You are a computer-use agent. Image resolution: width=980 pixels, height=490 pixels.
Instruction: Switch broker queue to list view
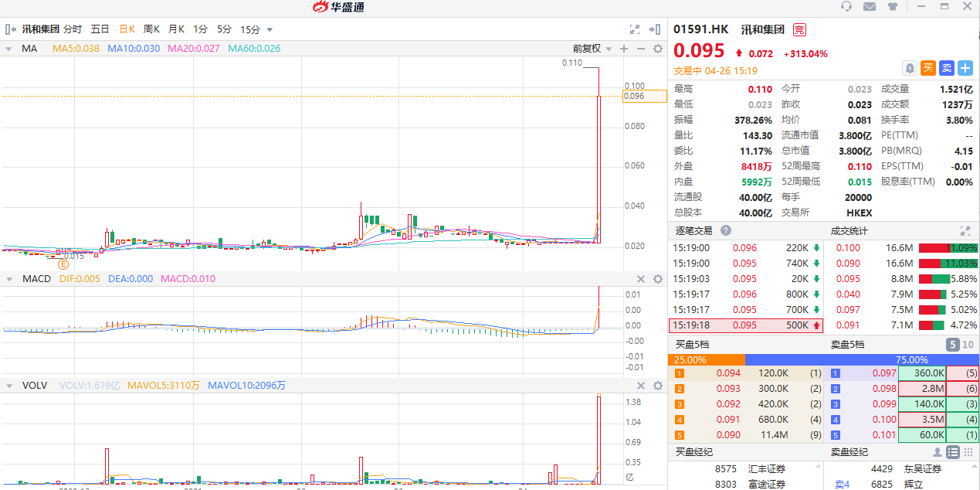point(952,452)
